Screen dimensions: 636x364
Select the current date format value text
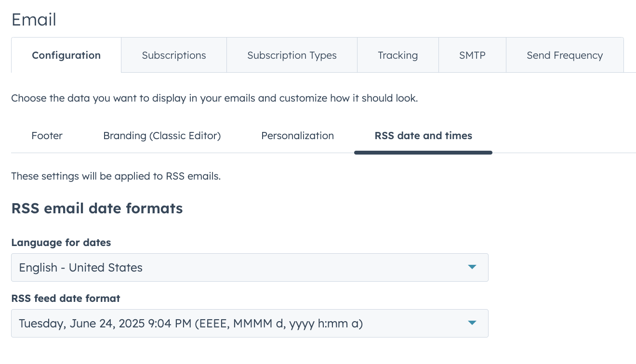190,323
